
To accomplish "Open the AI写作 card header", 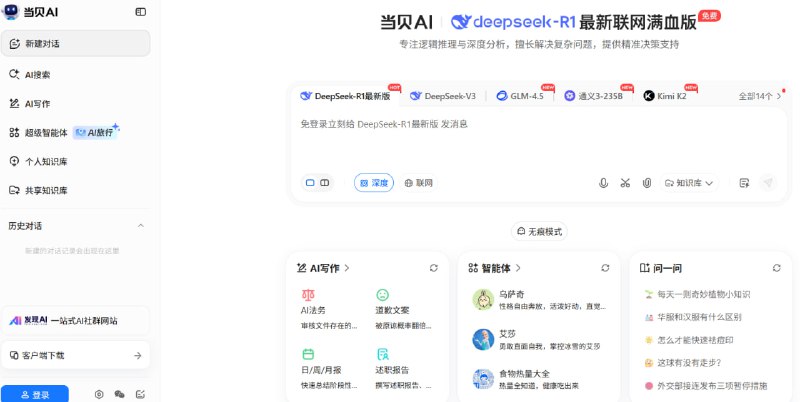I will click(323, 268).
